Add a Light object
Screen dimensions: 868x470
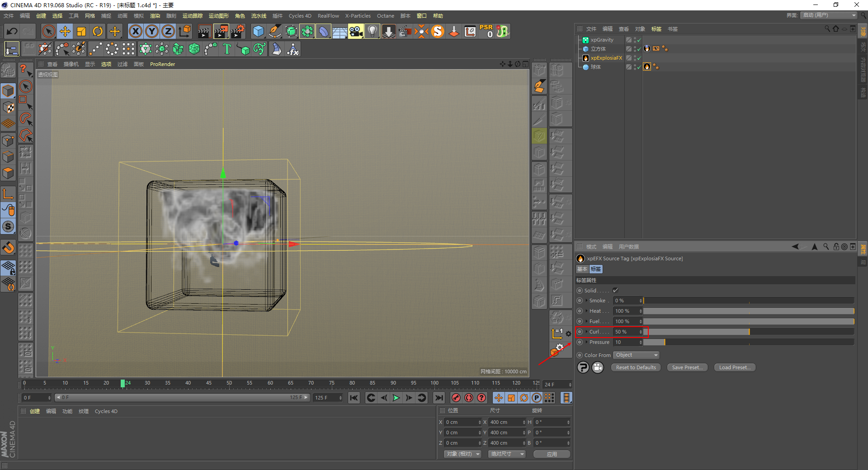[x=372, y=31]
